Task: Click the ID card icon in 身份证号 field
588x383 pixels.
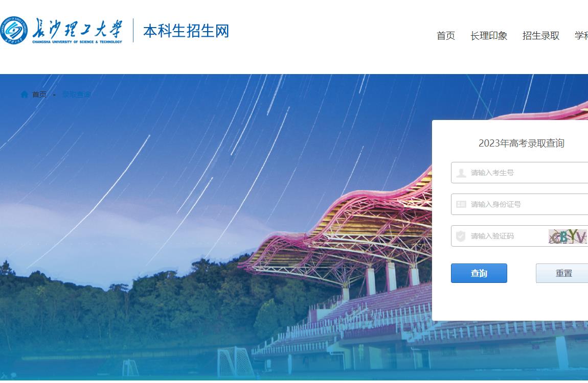Action: pos(461,204)
